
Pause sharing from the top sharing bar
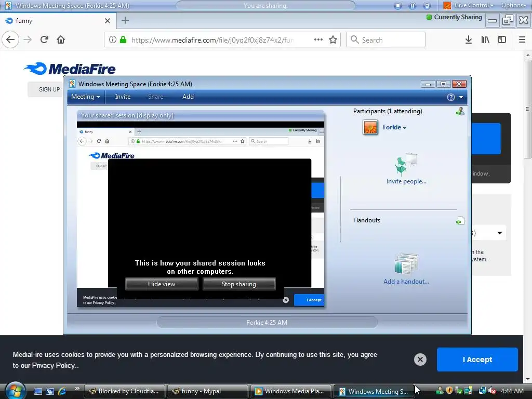413,6
